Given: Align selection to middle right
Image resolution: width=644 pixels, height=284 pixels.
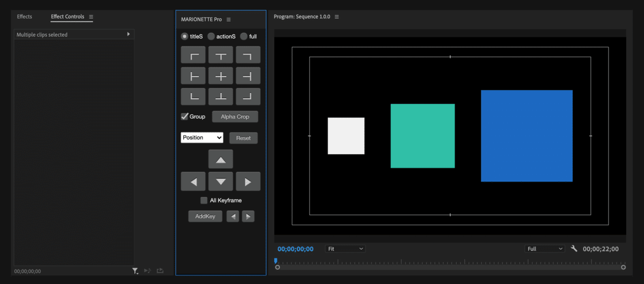Looking at the screenshot, I should coord(247,76).
